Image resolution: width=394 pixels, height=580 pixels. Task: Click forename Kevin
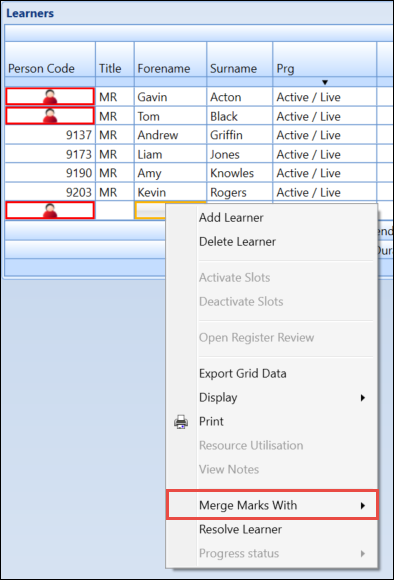tap(152, 192)
